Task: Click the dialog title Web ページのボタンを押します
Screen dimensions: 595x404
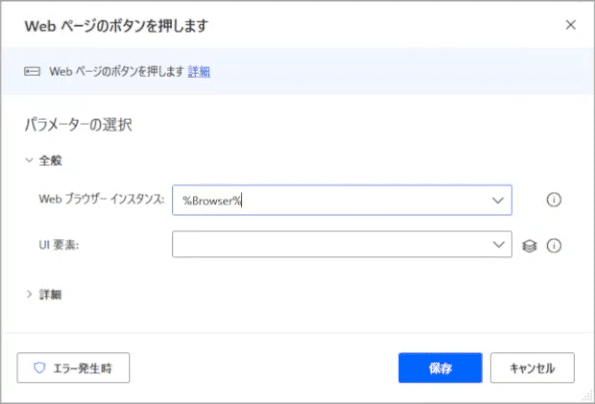Action: pos(116,26)
